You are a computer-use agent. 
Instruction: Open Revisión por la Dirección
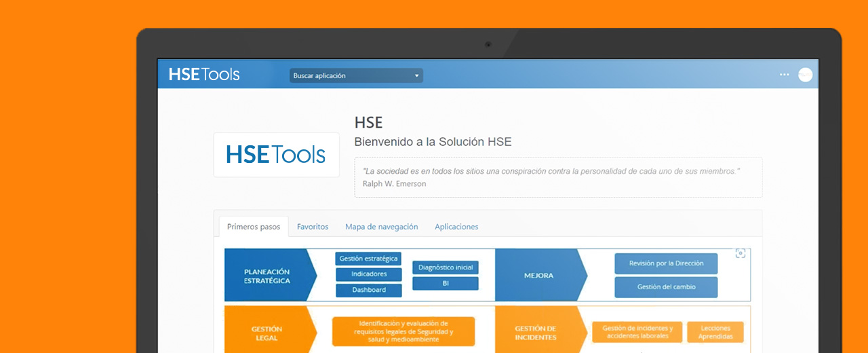[x=666, y=263]
